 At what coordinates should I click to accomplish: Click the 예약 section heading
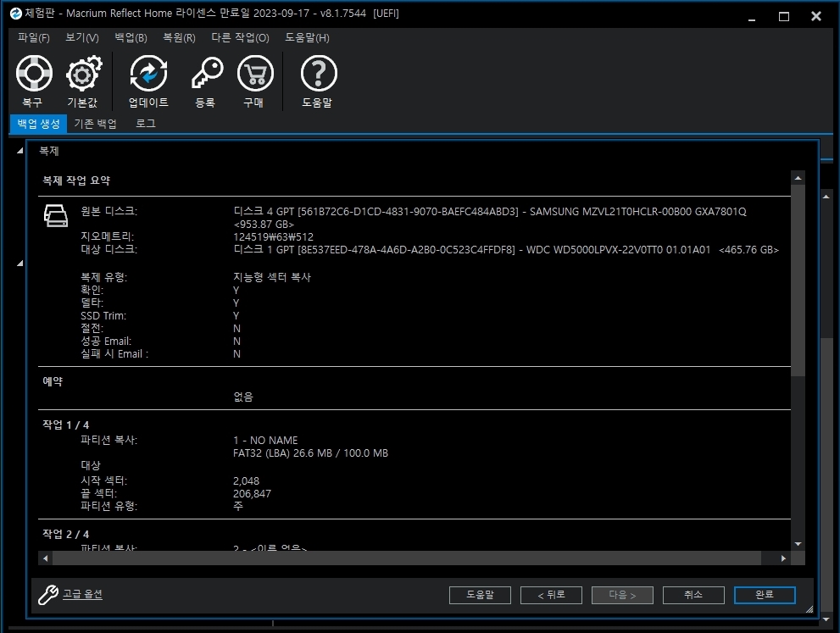click(53, 381)
